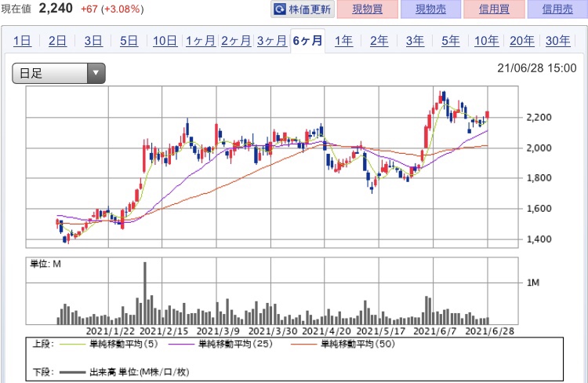Select the 1日 period tab
This screenshot has height=383, width=588.
(22, 41)
